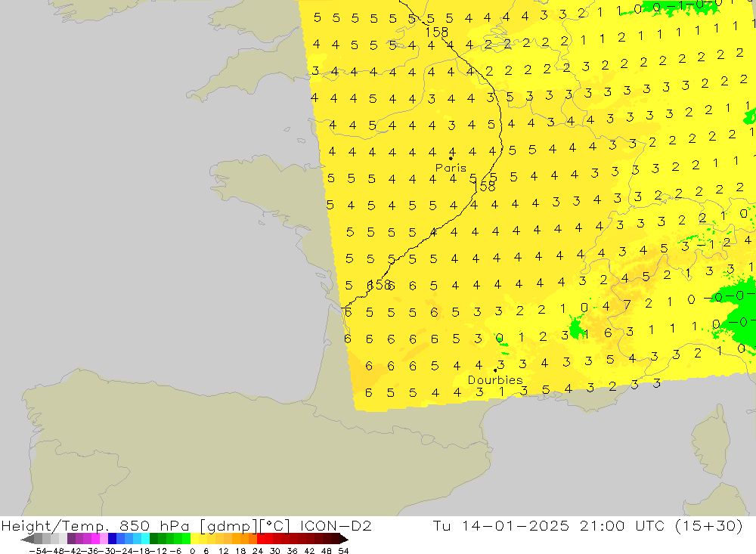Screen dimensions: 756x554
Task: Click the legend value label 54
Action: coord(342,550)
